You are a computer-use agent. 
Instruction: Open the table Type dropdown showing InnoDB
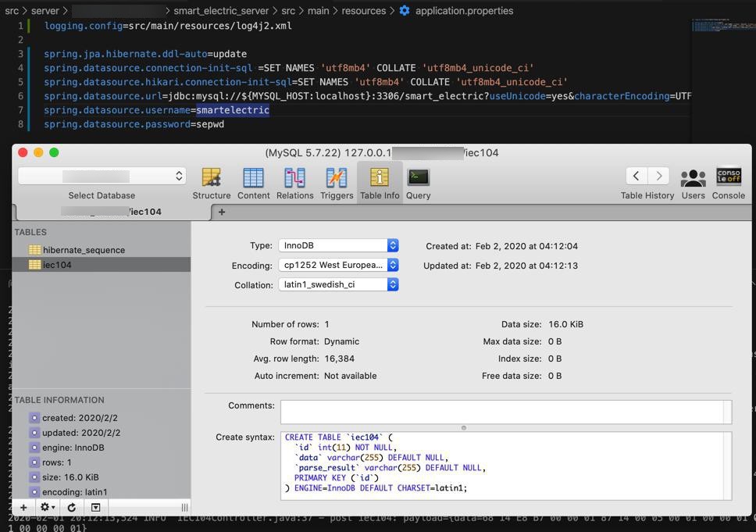point(338,245)
